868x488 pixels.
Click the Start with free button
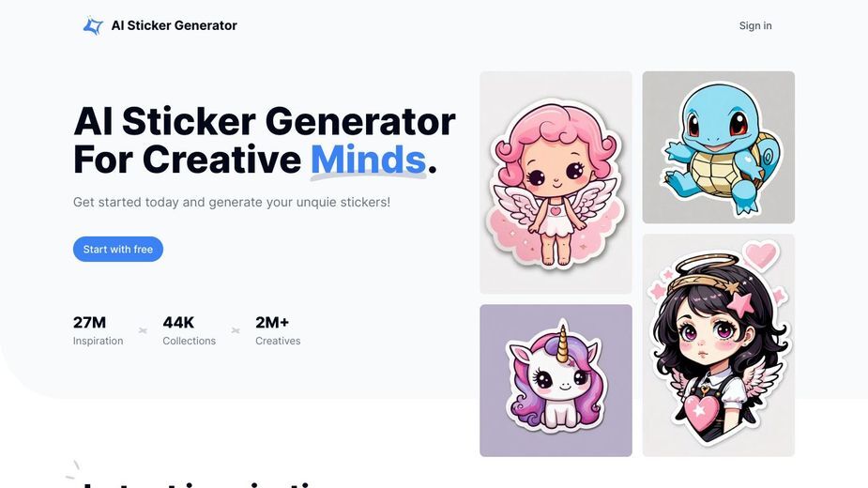point(118,250)
